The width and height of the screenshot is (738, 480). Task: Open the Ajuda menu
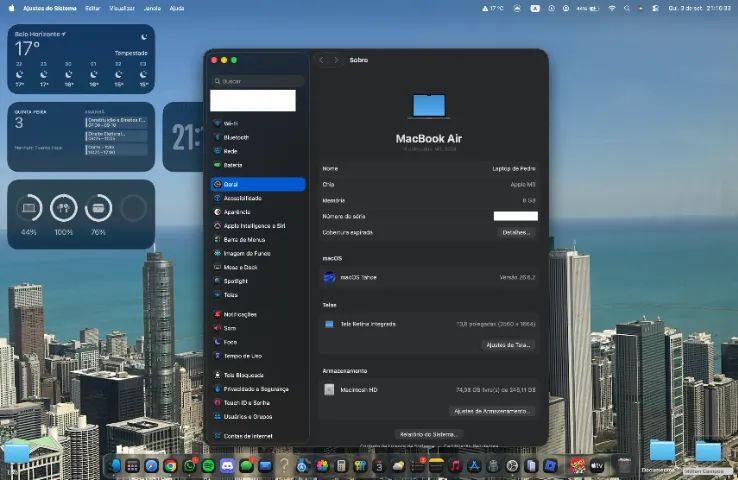[177, 8]
